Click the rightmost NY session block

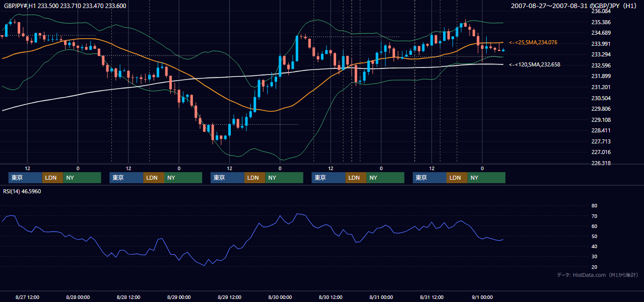click(486, 178)
